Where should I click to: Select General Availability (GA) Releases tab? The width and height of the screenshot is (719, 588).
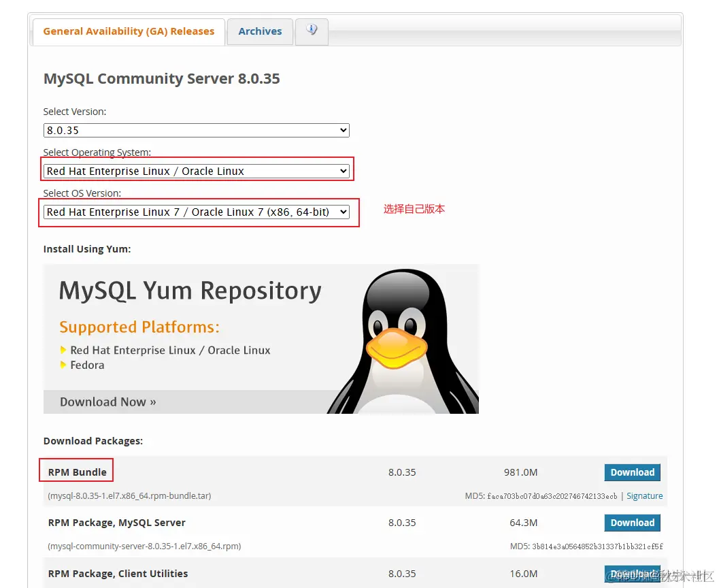(129, 31)
